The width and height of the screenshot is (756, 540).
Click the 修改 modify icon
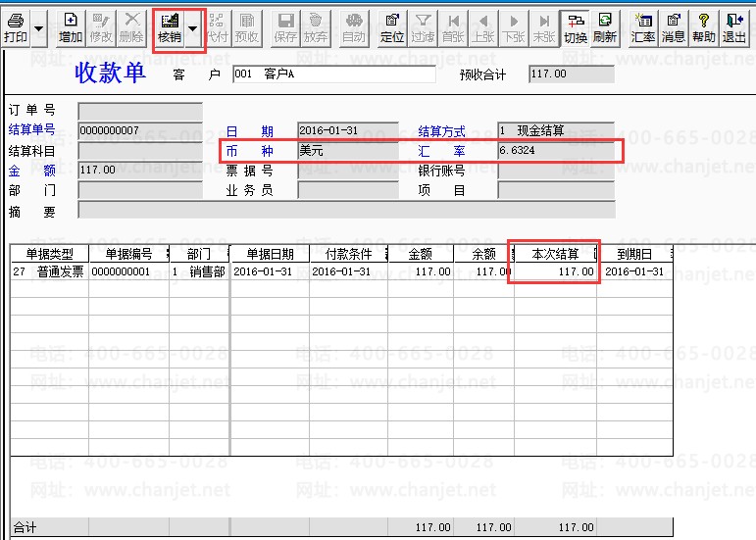(x=101, y=28)
